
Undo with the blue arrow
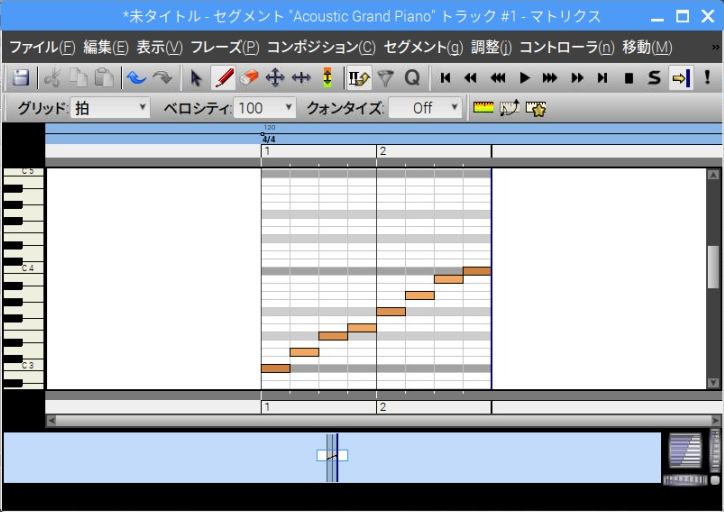click(136, 78)
